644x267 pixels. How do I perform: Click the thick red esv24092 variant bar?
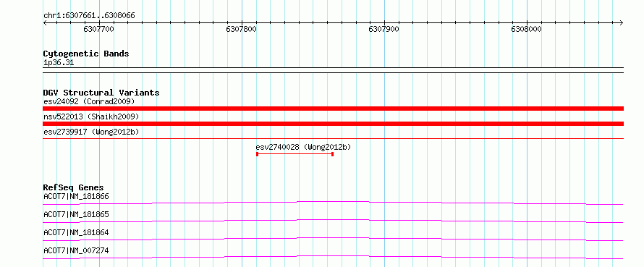pyautogui.click(x=333, y=109)
